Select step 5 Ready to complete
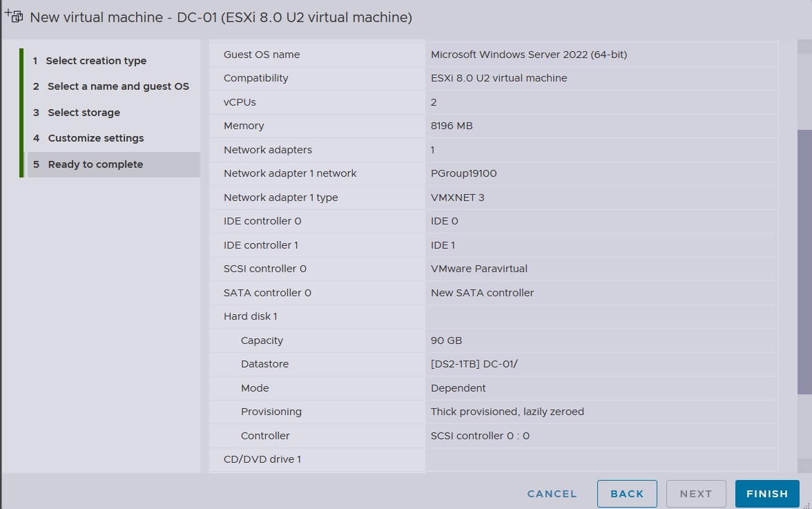Viewport: 812px width, 509px height. coord(95,164)
